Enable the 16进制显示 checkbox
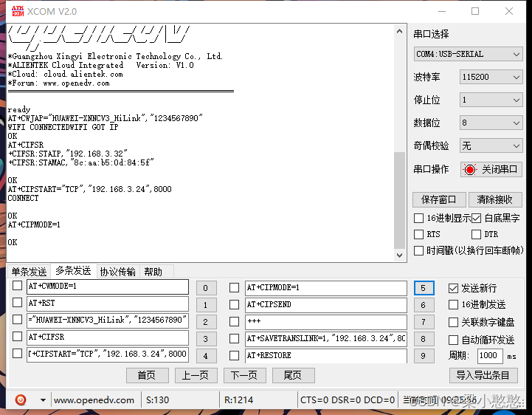Viewport: 532px width, 415px height. pos(418,219)
